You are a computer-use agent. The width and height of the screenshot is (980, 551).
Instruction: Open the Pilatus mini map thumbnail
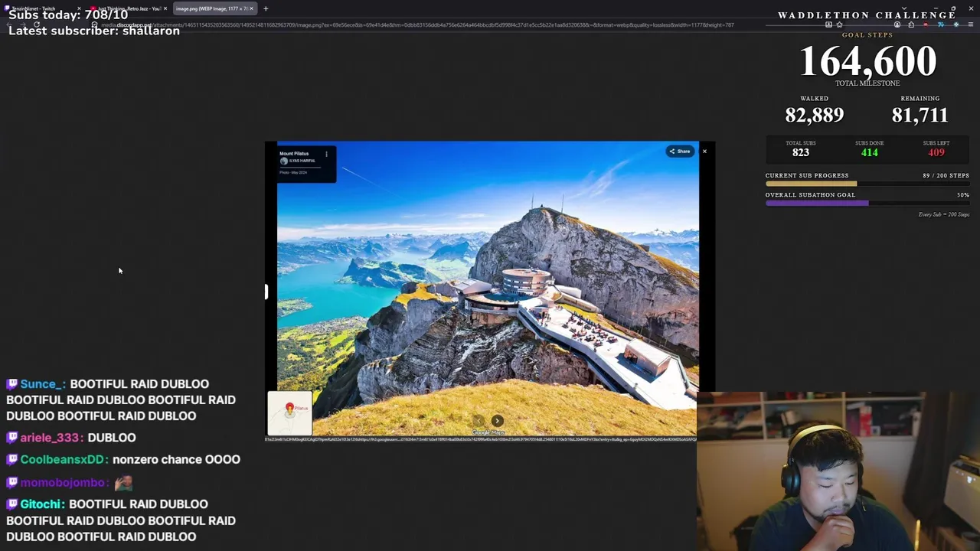point(289,413)
